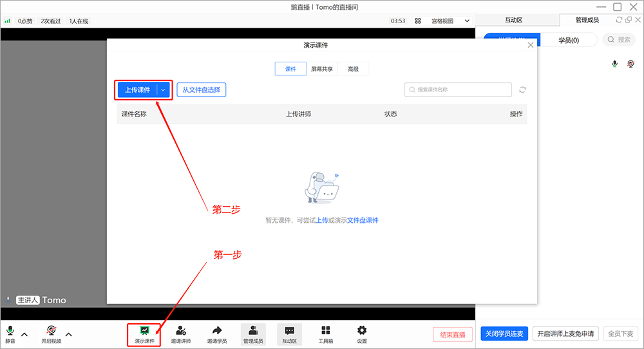Toggle 管理成员 panel from toolbar

[x=253, y=335]
